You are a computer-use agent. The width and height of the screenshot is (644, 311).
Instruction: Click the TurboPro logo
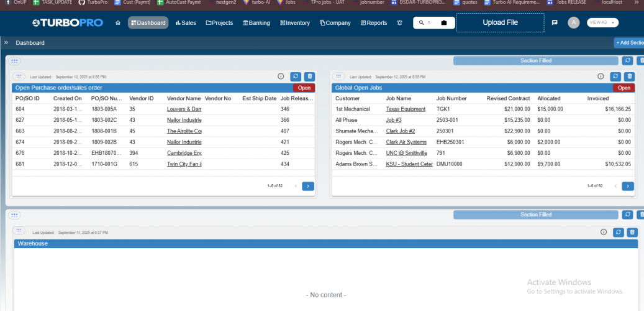(x=68, y=22)
